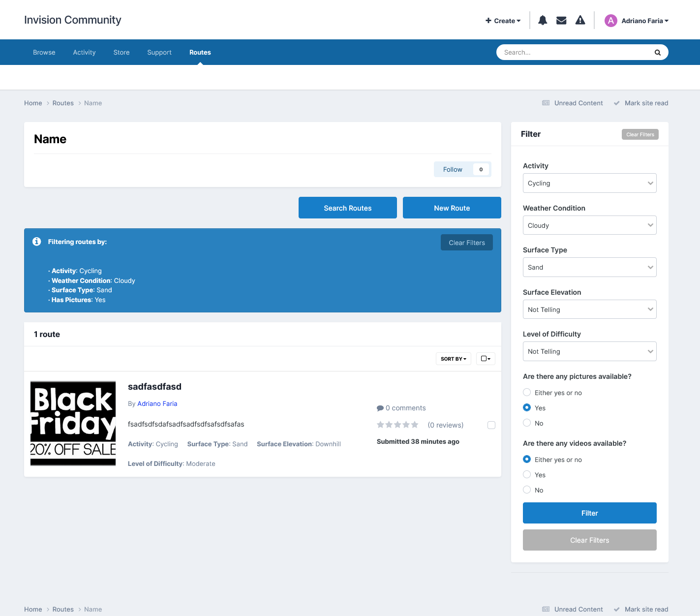This screenshot has width=700, height=616.
Task: Open the Support menu item
Action: pyautogui.click(x=159, y=52)
